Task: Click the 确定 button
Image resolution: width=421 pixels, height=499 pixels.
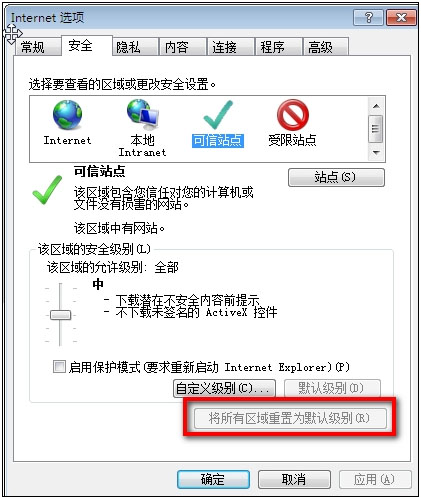Action: (213, 480)
